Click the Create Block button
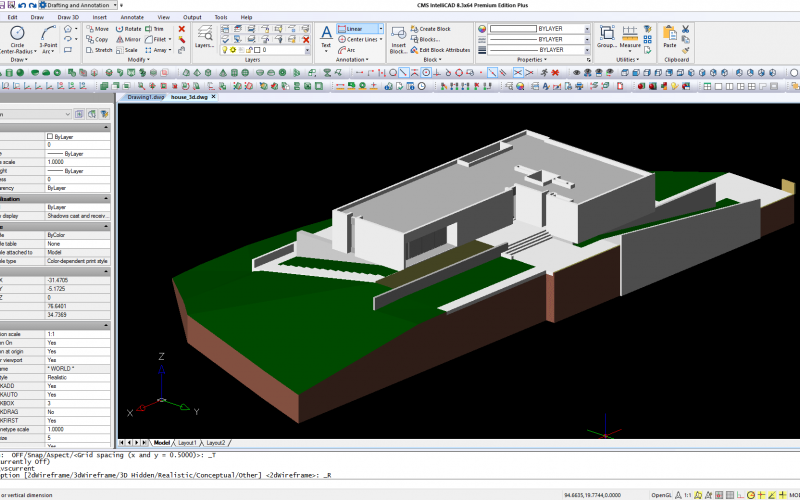The image size is (800, 500). point(434,29)
